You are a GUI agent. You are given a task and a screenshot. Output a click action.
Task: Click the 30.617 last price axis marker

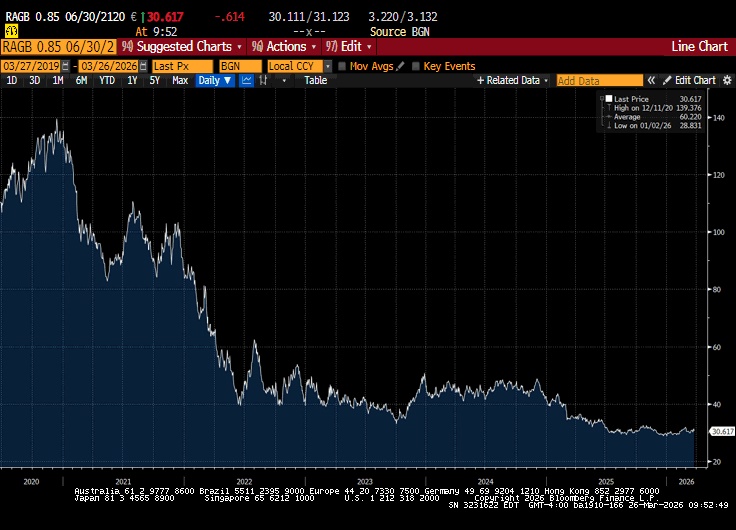[x=722, y=431]
